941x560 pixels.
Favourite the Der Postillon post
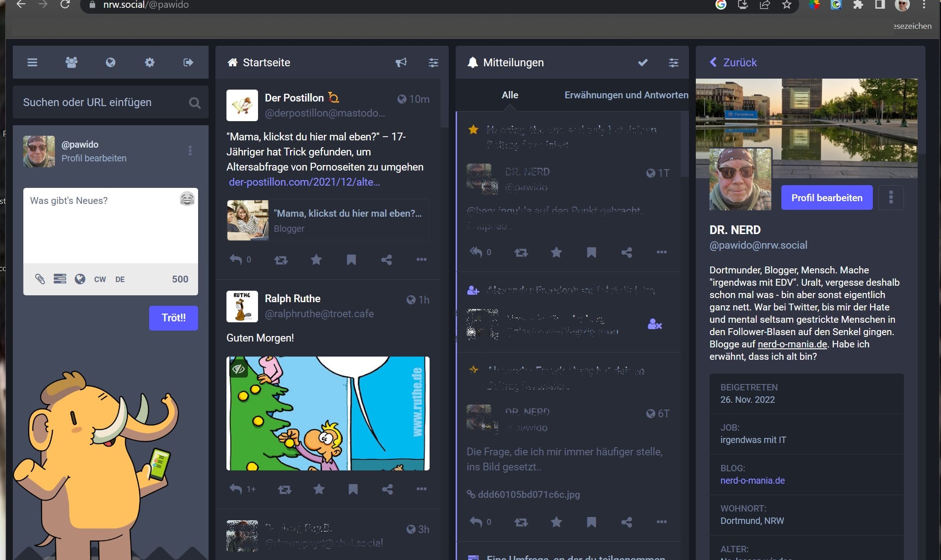316,260
